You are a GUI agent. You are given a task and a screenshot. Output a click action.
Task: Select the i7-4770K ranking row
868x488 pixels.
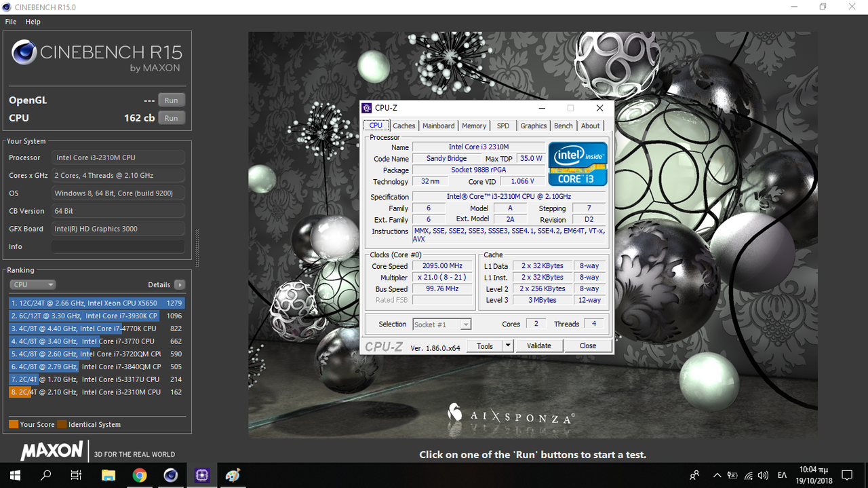point(97,329)
